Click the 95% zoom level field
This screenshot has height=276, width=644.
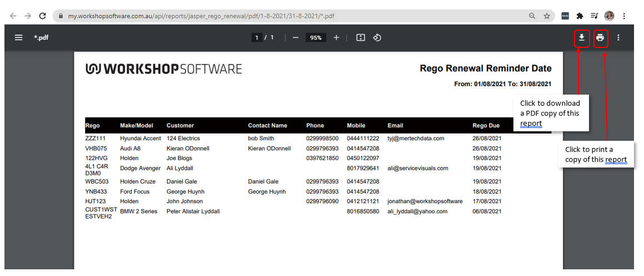click(316, 37)
